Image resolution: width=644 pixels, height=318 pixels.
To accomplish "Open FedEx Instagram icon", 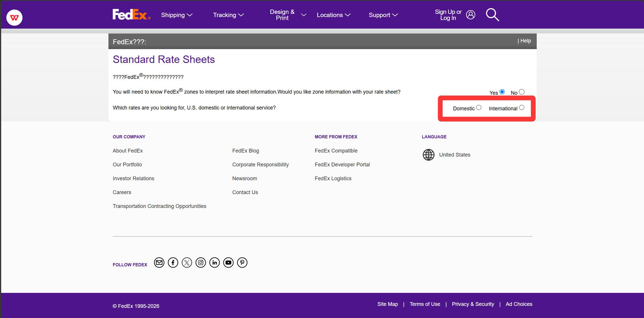I will tap(201, 263).
